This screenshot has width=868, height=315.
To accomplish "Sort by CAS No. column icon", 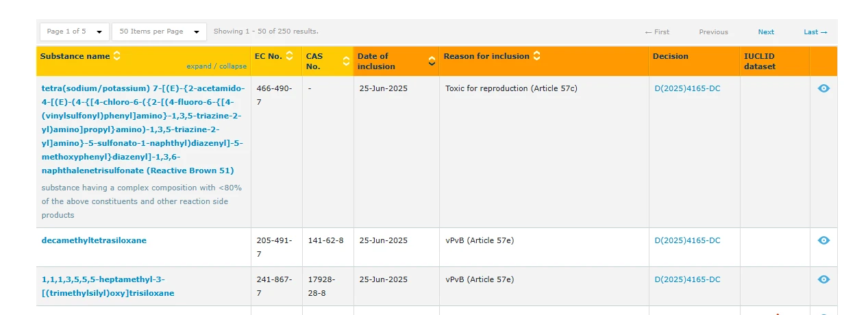I will (x=346, y=62).
